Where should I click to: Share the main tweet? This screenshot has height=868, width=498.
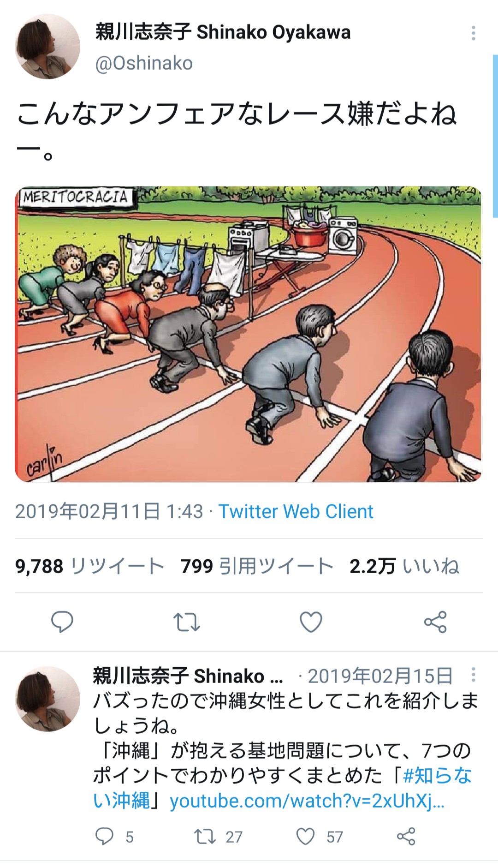pyautogui.click(x=435, y=622)
